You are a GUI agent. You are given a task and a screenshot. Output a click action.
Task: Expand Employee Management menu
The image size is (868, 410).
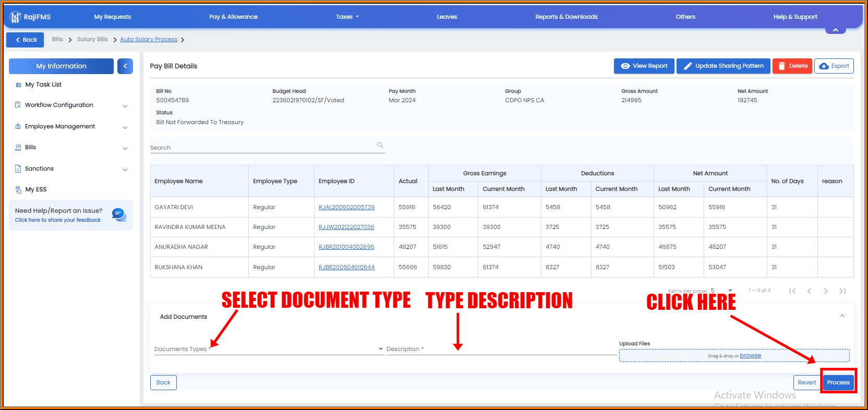pyautogui.click(x=125, y=127)
